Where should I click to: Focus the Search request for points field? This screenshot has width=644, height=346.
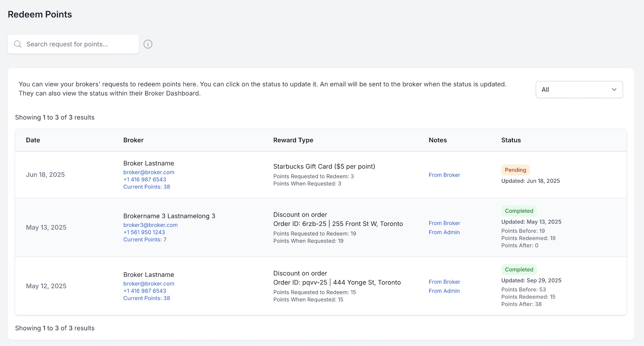[79, 44]
